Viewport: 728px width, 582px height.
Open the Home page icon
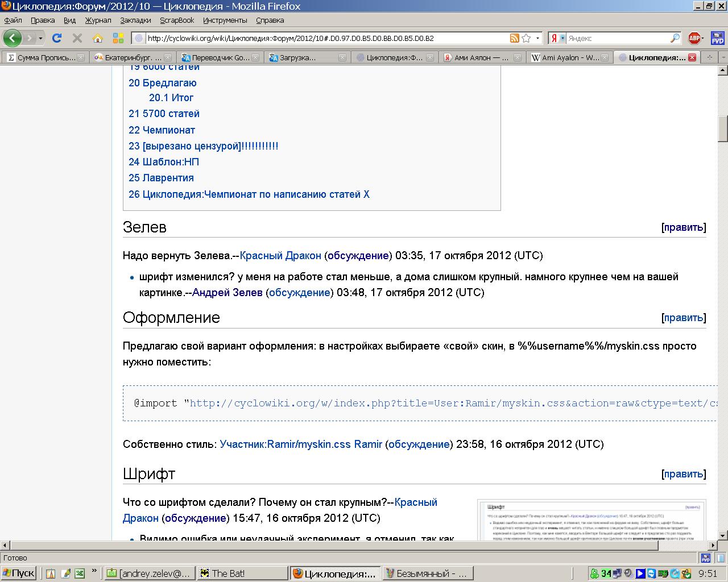(98, 38)
